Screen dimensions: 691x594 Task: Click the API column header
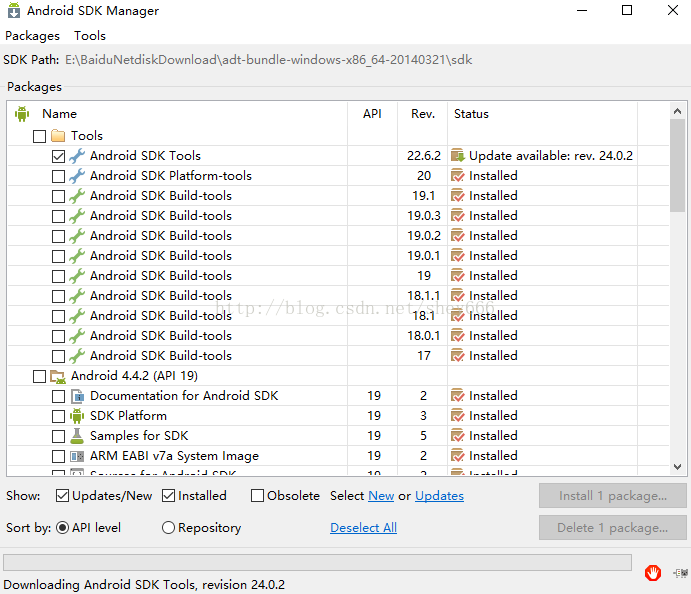pos(372,114)
